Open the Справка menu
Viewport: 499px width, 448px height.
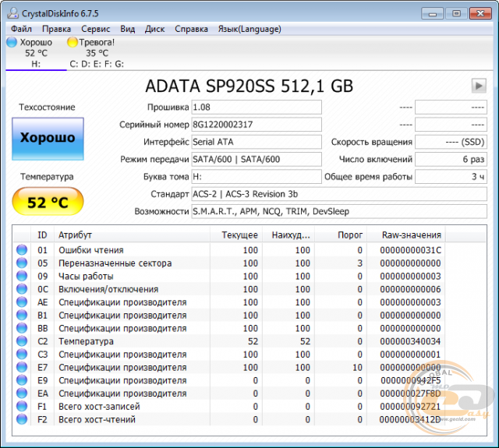pyautogui.click(x=191, y=29)
